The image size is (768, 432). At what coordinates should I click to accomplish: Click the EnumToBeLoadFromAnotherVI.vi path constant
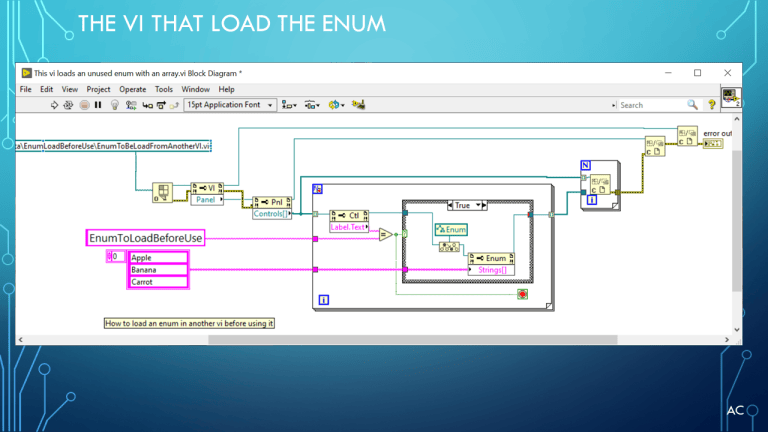click(113, 146)
